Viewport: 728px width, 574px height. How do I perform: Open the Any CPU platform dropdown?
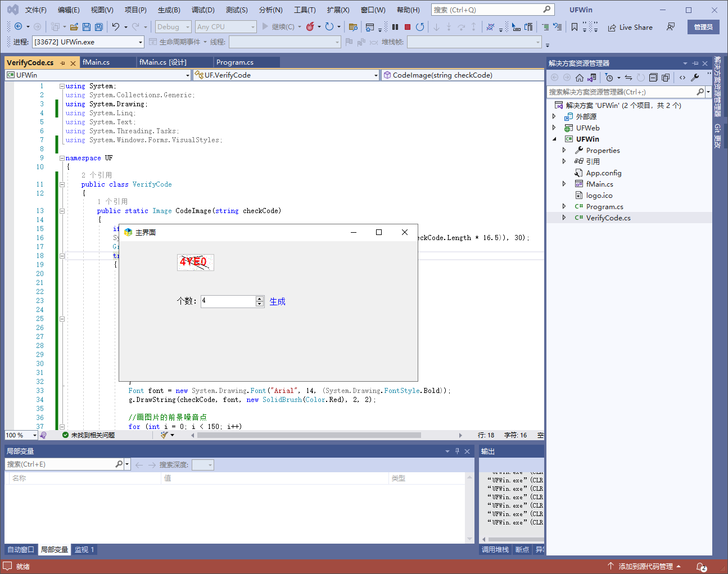coord(225,26)
